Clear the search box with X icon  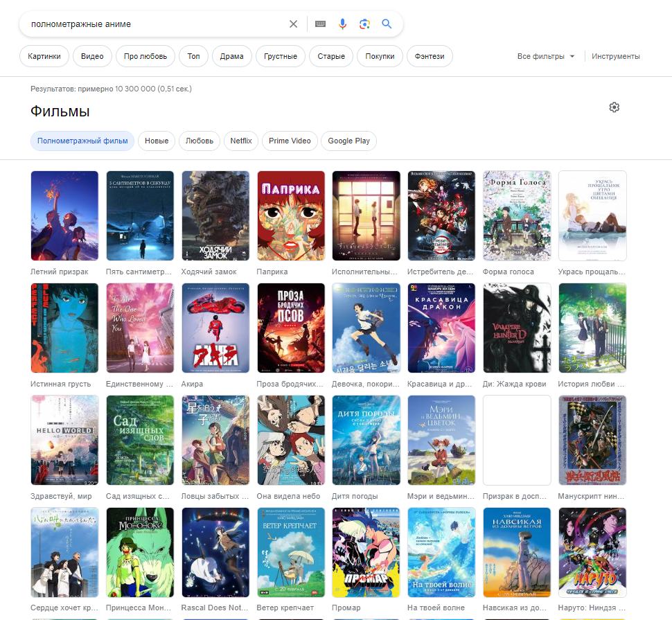(293, 24)
